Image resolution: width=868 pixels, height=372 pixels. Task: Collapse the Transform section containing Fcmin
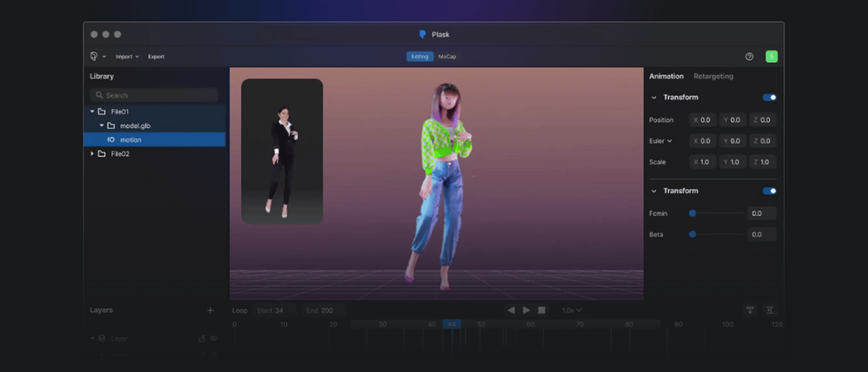(x=654, y=191)
